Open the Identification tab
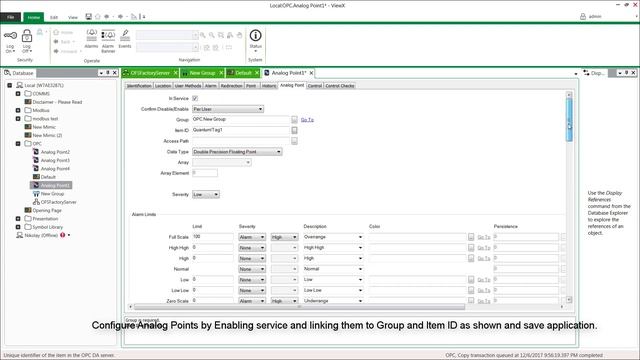This screenshot has height=360, width=640. [x=139, y=86]
